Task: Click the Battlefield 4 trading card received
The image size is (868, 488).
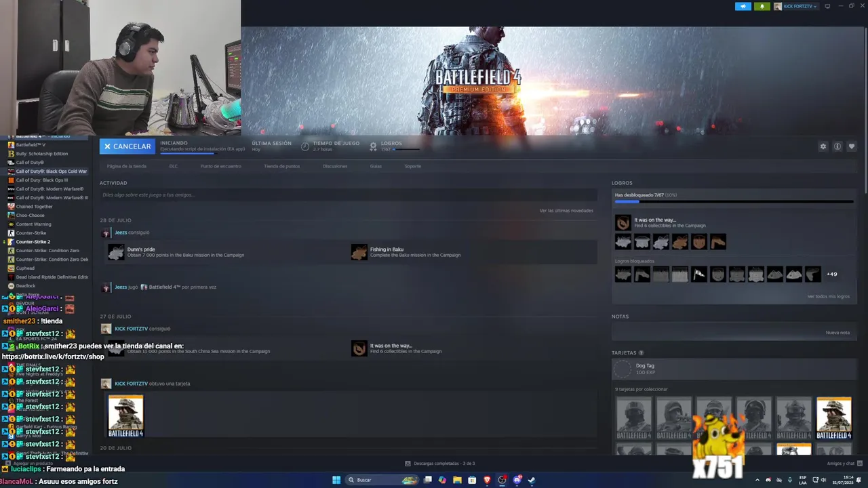Action: point(126,416)
